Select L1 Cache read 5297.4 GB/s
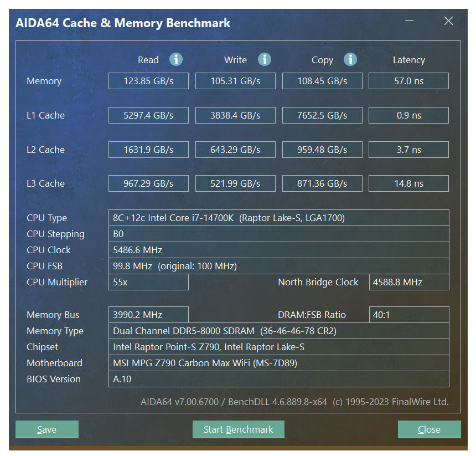 148,115
